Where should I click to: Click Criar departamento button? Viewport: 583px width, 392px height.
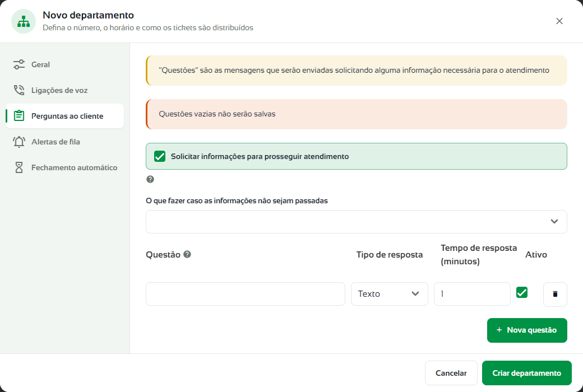pos(526,373)
